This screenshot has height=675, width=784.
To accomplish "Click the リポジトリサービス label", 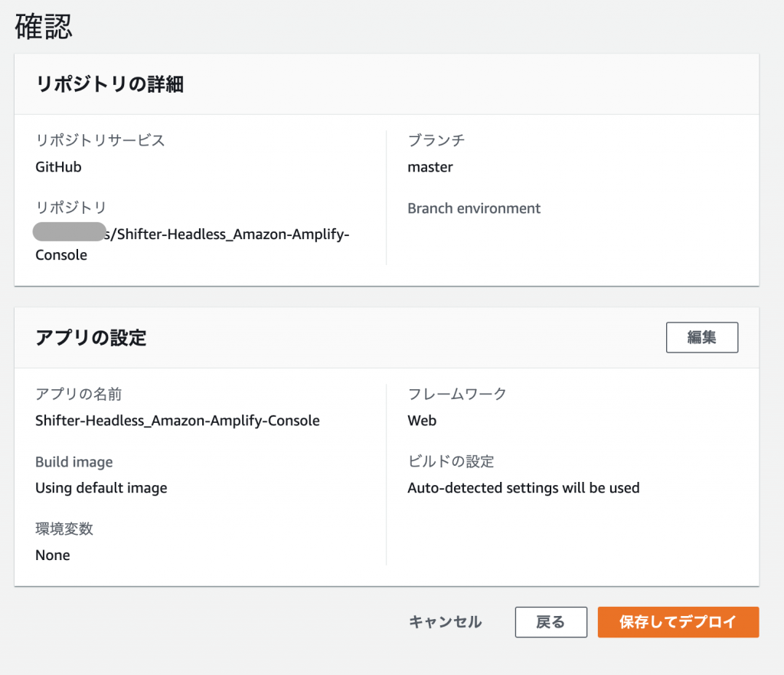I will [x=100, y=140].
